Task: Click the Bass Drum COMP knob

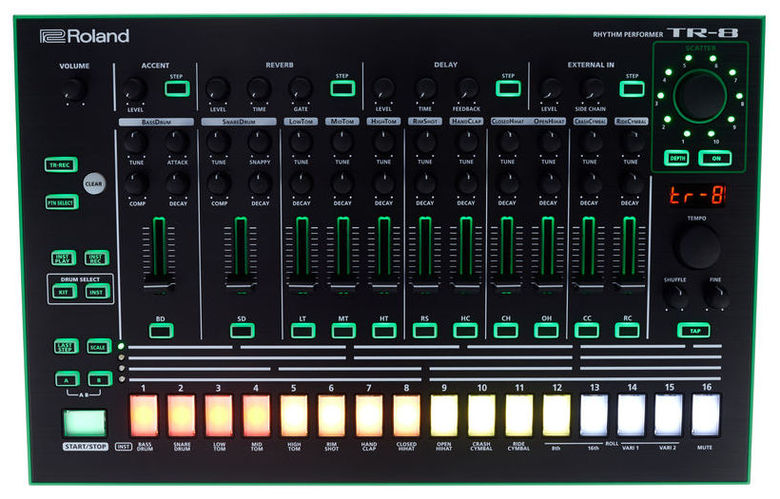Action: (x=135, y=185)
